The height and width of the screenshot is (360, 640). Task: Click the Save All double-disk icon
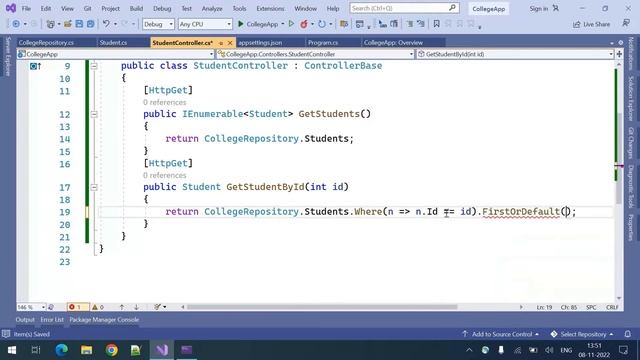pyautogui.click(x=91, y=24)
